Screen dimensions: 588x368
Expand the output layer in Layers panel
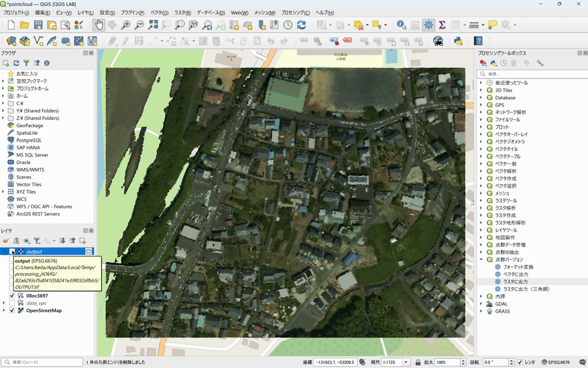click(4, 252)
